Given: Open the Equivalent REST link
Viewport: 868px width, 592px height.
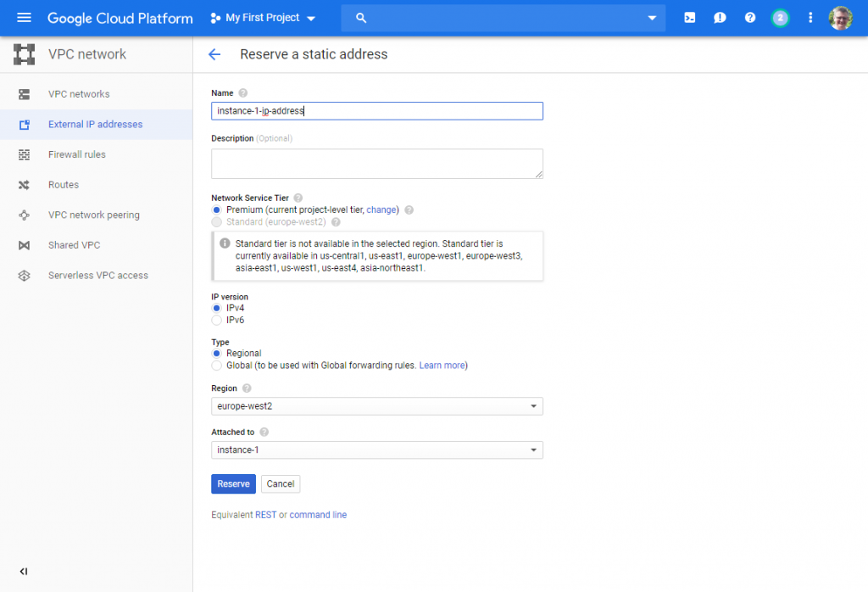Looking at the screenshot, I should click(x=265, y=515).
